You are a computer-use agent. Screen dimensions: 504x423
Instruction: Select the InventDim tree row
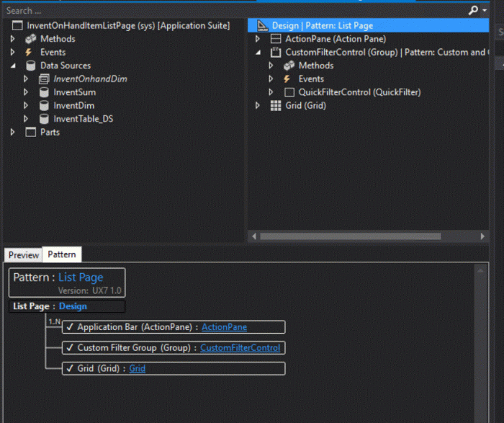(74, 105)
